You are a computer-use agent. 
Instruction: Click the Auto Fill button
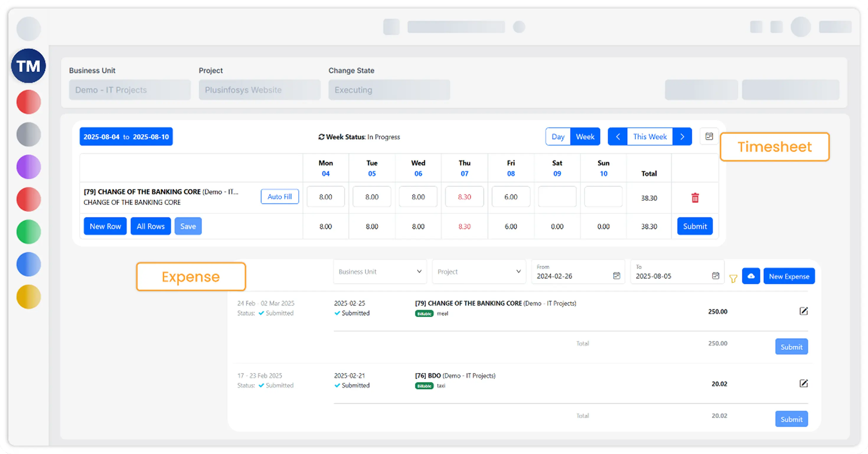pos(280,197)
